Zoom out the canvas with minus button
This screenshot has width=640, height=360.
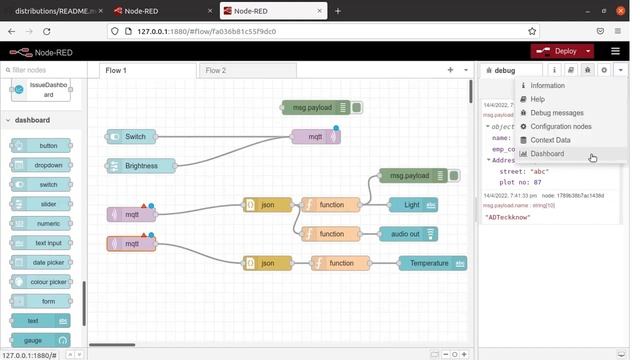[445, 355]
